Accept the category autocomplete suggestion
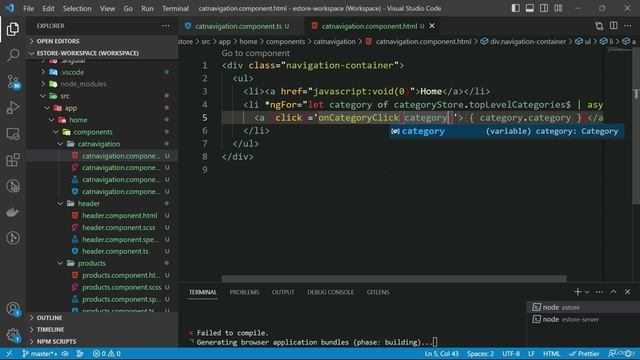The height and width of the screenshot is (360, 640). click(506, 131)
